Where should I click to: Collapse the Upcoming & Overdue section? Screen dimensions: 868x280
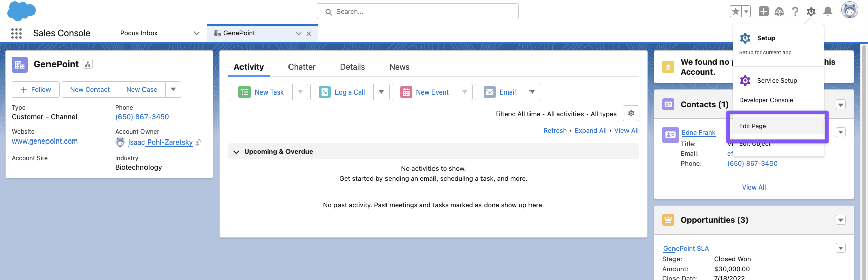(x=236, y=152)
